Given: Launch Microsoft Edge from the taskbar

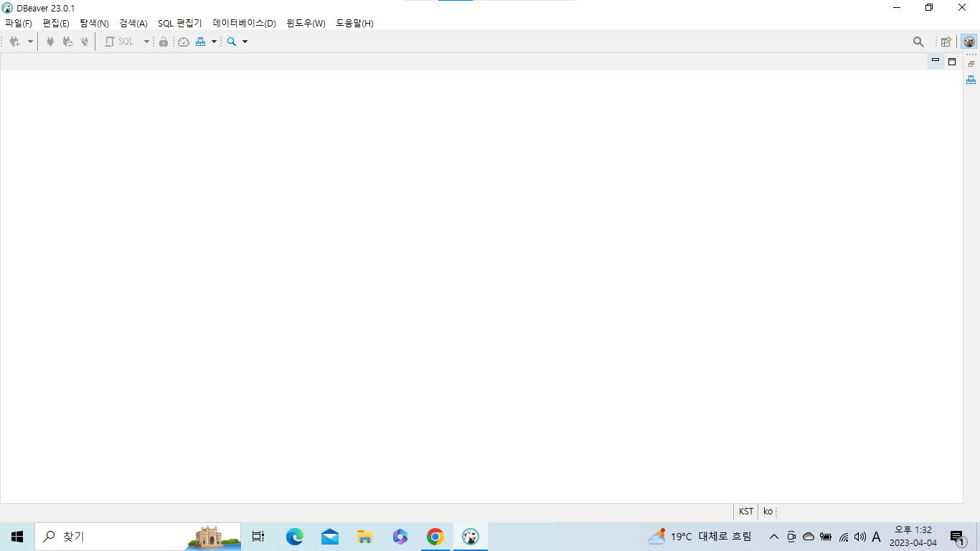Looking at the screenshot, I should (295, 537).
